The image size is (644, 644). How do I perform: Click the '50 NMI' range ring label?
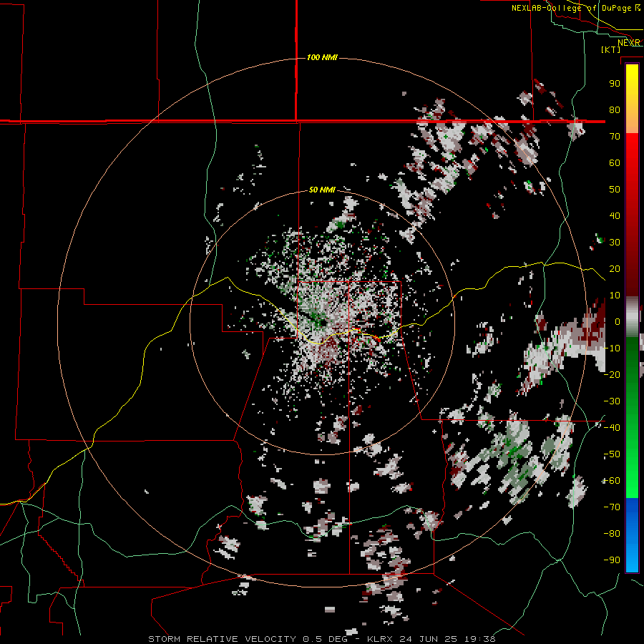[322, 190]
